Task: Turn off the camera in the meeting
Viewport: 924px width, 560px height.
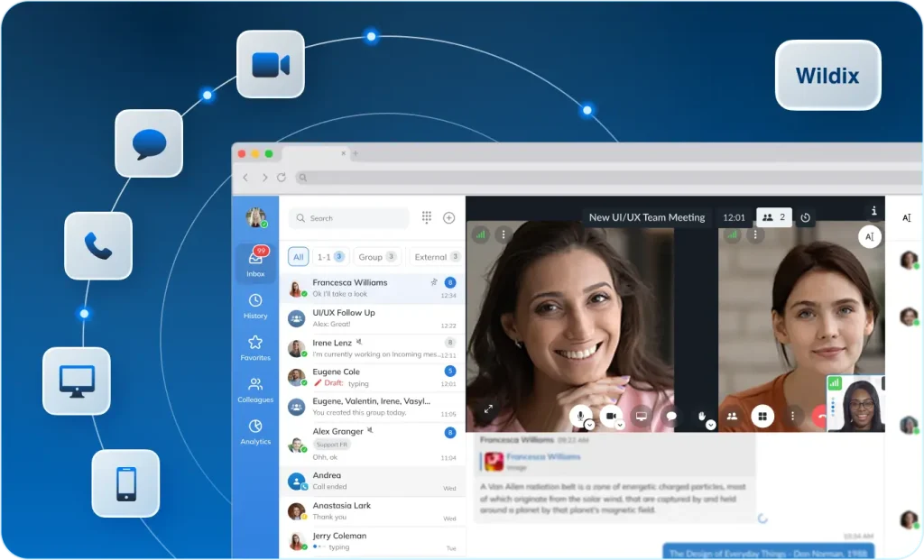Action: pyautogui.click(x=611, y=415)
